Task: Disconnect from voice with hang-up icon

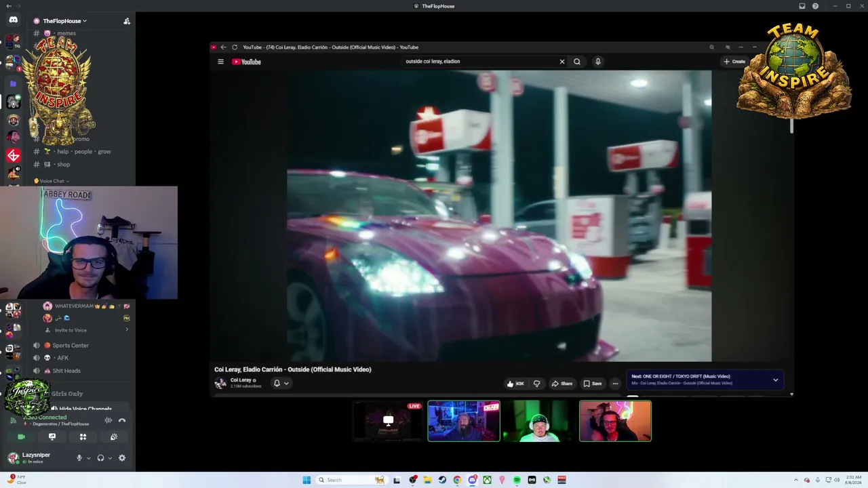Action: coord(122,420)
